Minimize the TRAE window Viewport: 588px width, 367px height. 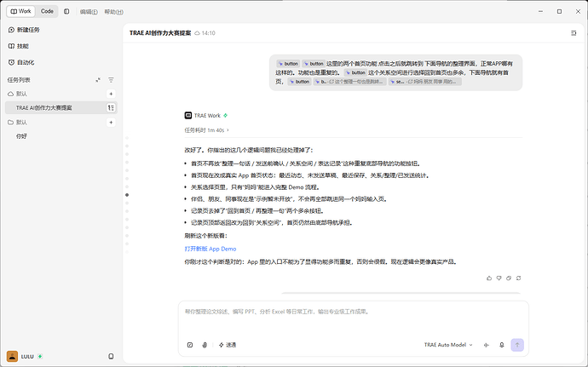pyautogui.click(x=540, y=11)
